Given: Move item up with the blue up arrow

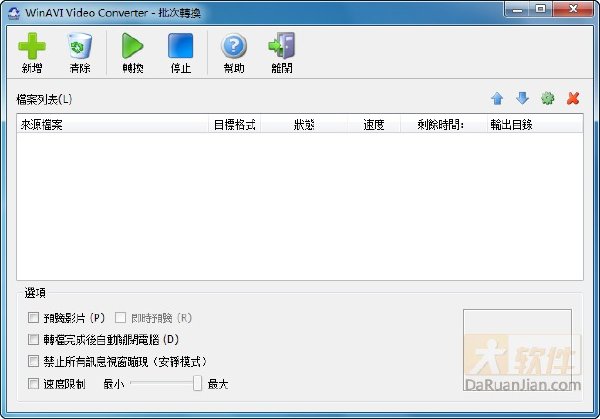Looking at the screenshot, I should [x=497, y=99].
